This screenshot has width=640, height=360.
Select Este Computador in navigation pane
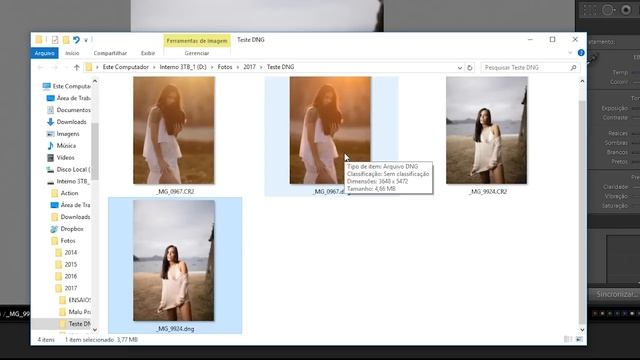point(67,86)
